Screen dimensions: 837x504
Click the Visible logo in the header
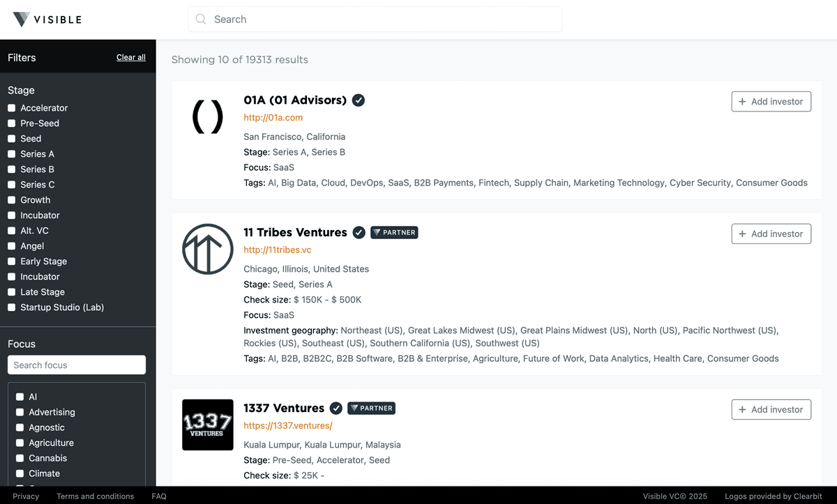(x=45, y=19)
